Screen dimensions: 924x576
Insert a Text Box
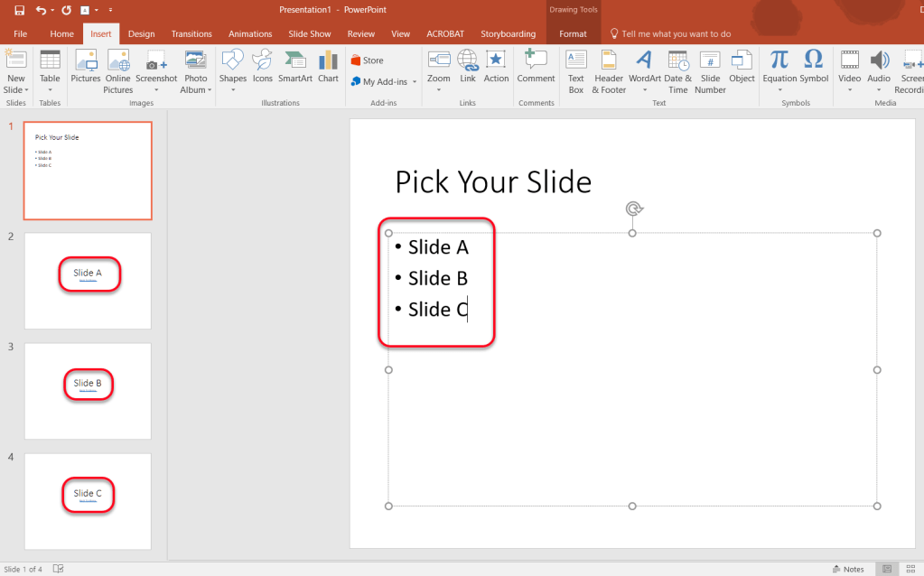(575, 70)
